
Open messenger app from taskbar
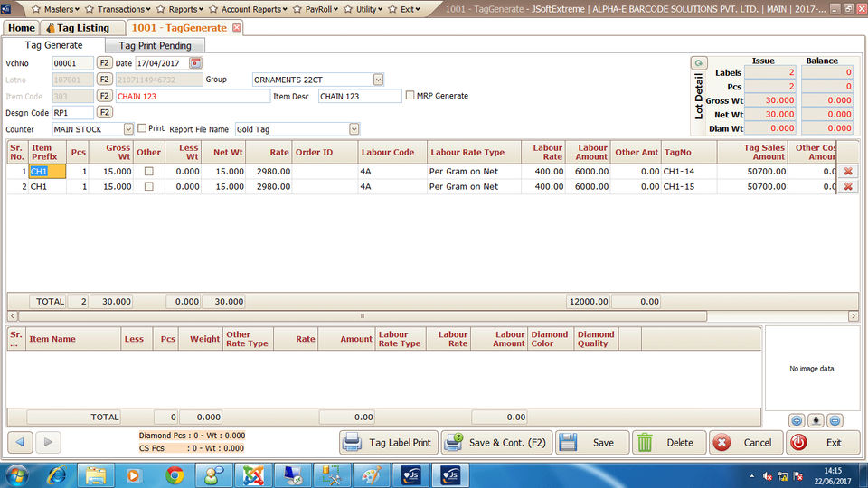[213, 475]
